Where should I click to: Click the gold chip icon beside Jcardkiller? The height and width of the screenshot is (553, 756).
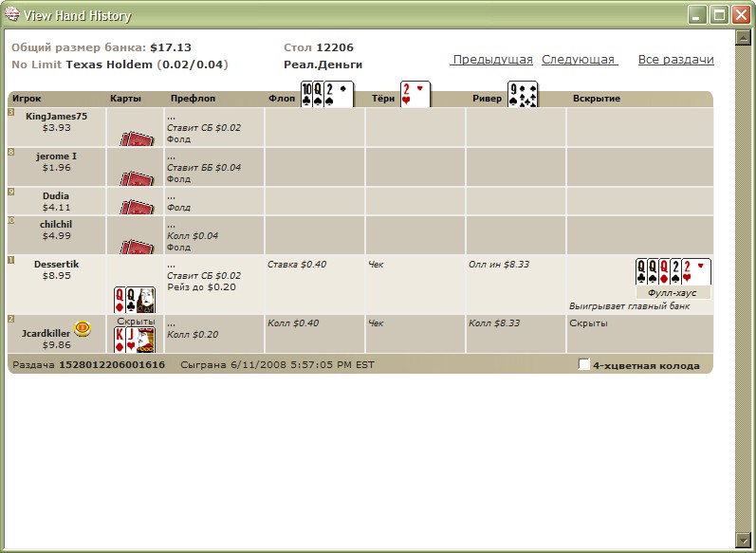[83, 328]
